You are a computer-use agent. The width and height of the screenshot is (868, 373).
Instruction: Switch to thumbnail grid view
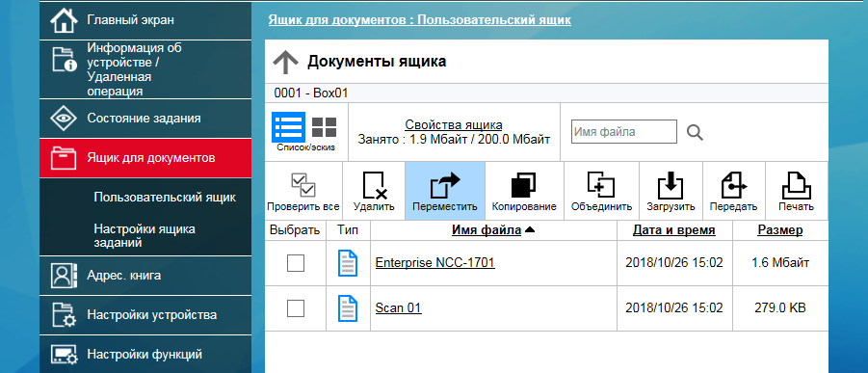(x=324, y=127)
